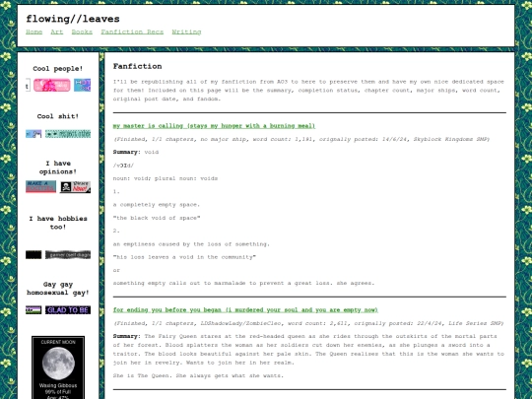Click the '/vɔɪd/' pronunciation line
Image resolution: width=532 pixels, height=399 pixels.
123,166
